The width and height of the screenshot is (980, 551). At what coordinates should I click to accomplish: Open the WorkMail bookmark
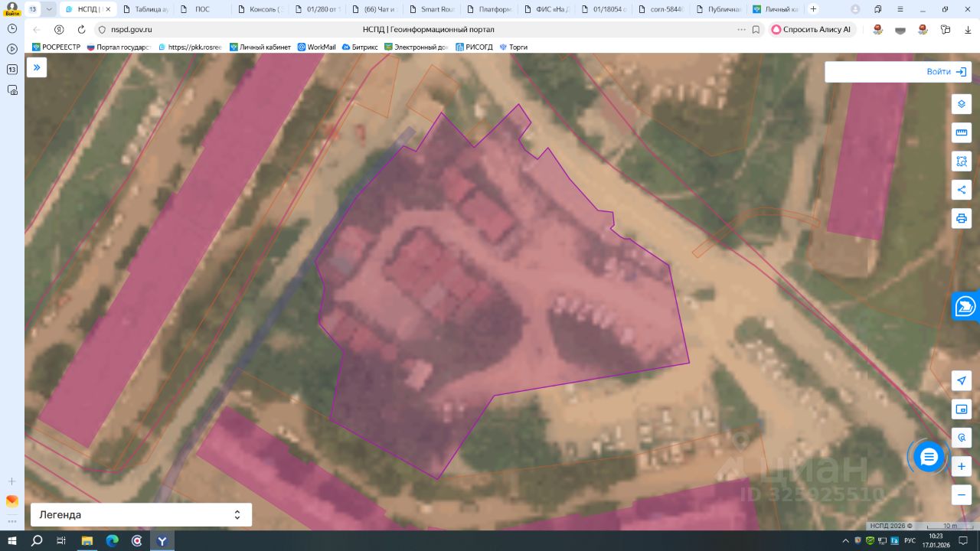pos(316,47)
